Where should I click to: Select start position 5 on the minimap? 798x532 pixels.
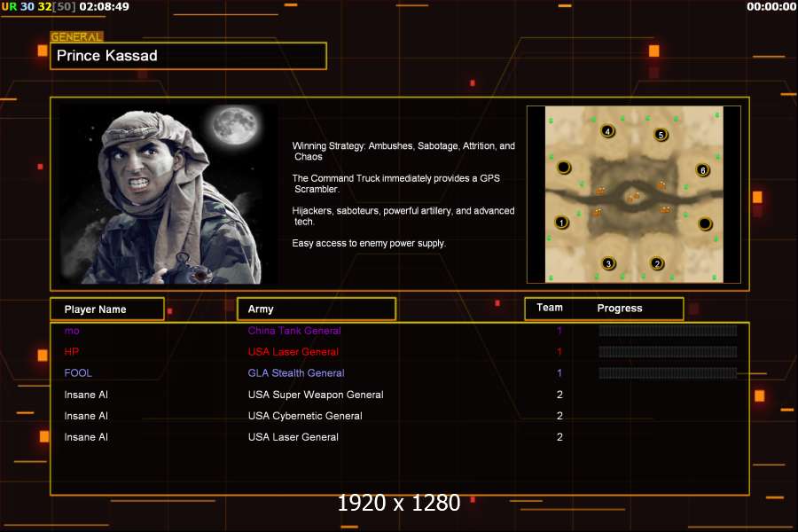661,135
